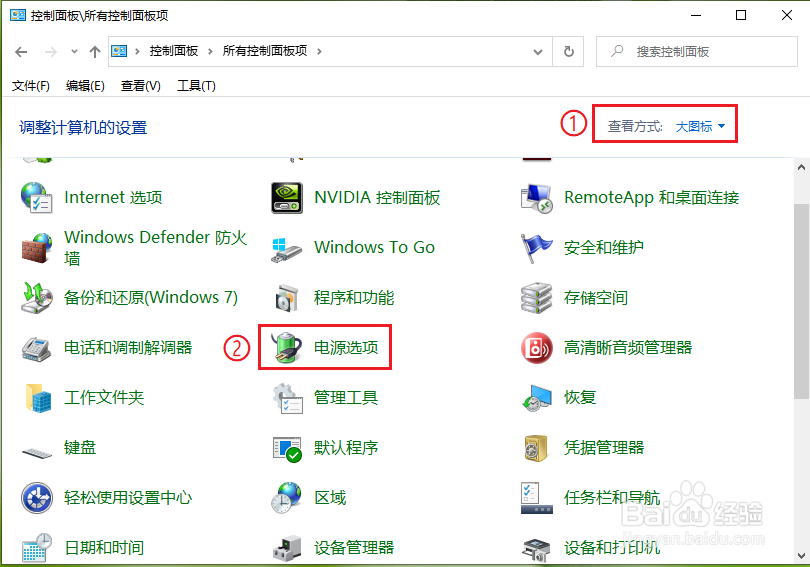The image size is (810, 567).
Task: Click the control panel address bar icon
Action: 119,51
